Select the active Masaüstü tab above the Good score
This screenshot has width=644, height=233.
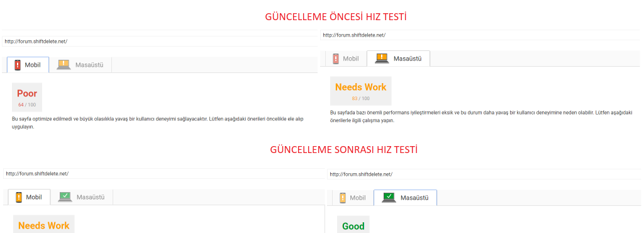click(406, 198)
